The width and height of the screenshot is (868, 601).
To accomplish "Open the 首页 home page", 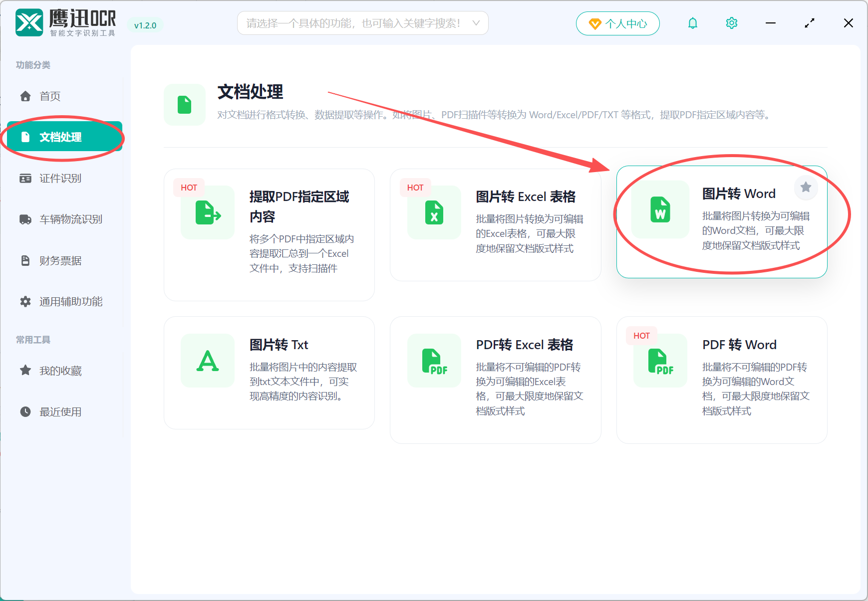I will (50, 96).
